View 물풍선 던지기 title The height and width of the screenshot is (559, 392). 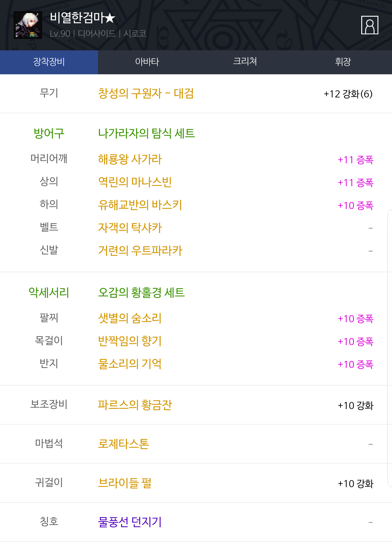click(x=130, y=522)
